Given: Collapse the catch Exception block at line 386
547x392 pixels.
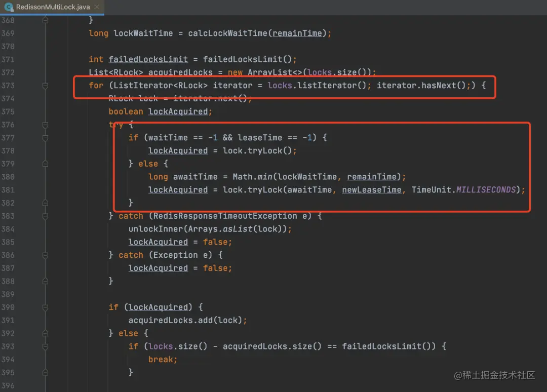Looking at the screenshot, I should [x=46, y=255].
